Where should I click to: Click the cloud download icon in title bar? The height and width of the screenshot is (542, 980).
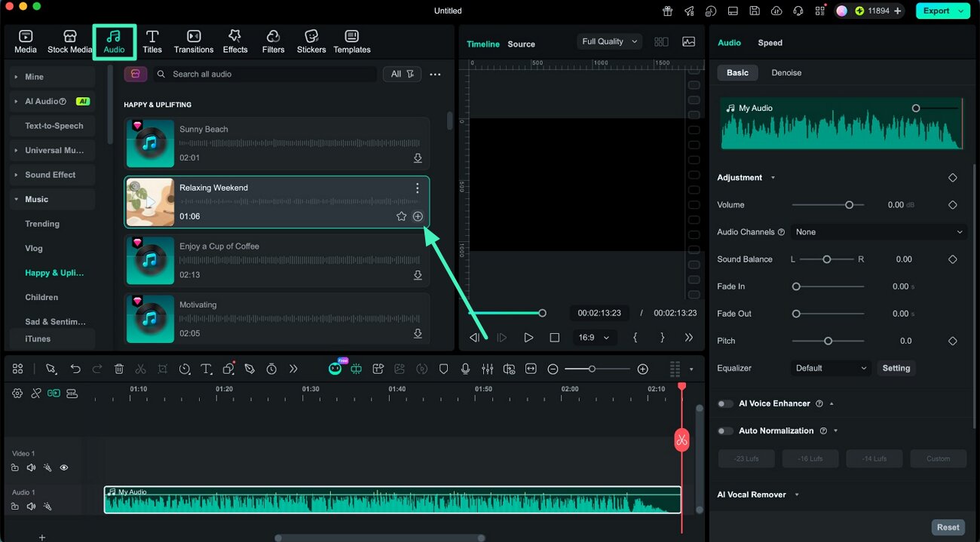pyautogui.click(x=776, y=11)
